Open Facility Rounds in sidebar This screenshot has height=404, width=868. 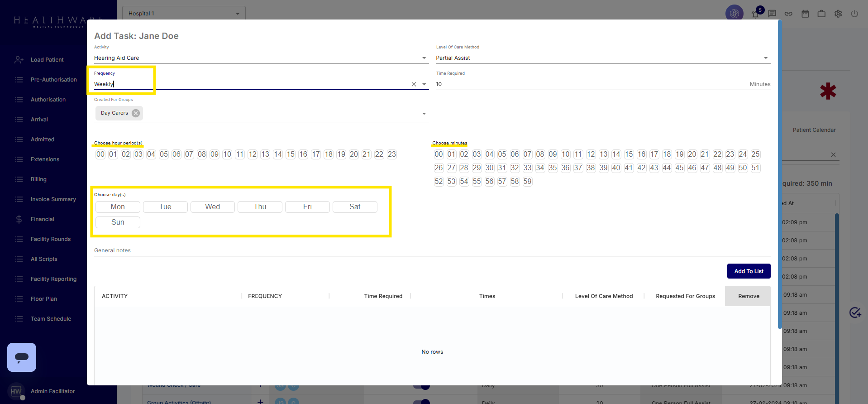tap(51, 239)
